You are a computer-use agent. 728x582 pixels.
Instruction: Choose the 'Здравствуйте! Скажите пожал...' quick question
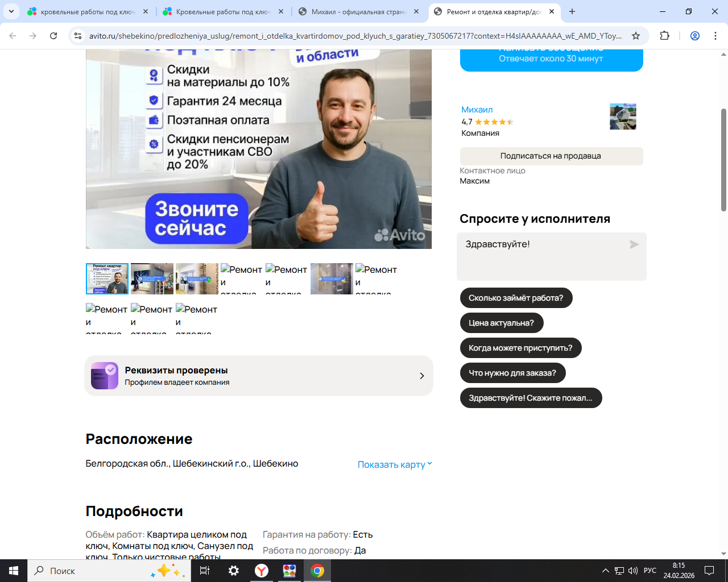[531, 398]
